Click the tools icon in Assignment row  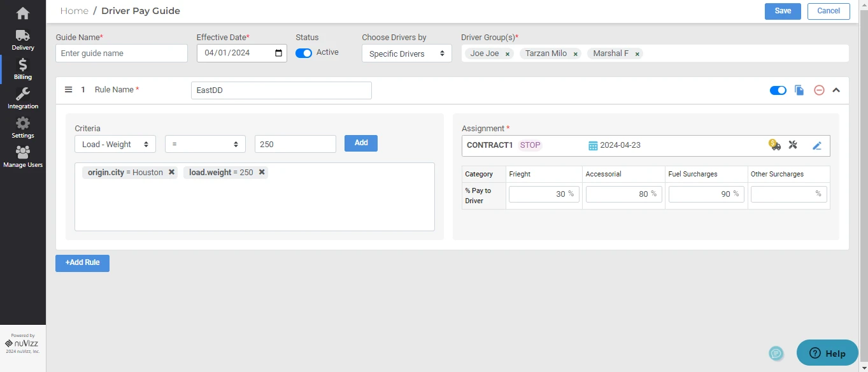pos(793,145)
